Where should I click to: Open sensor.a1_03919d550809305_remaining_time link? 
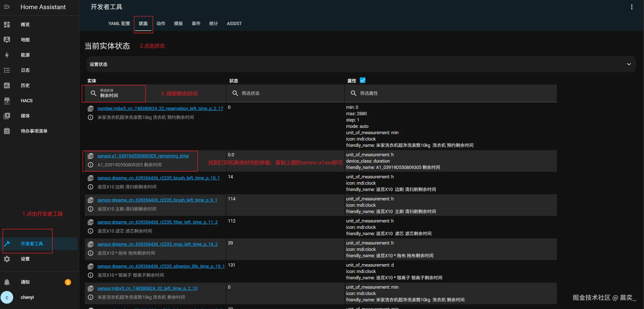point(143,156)
